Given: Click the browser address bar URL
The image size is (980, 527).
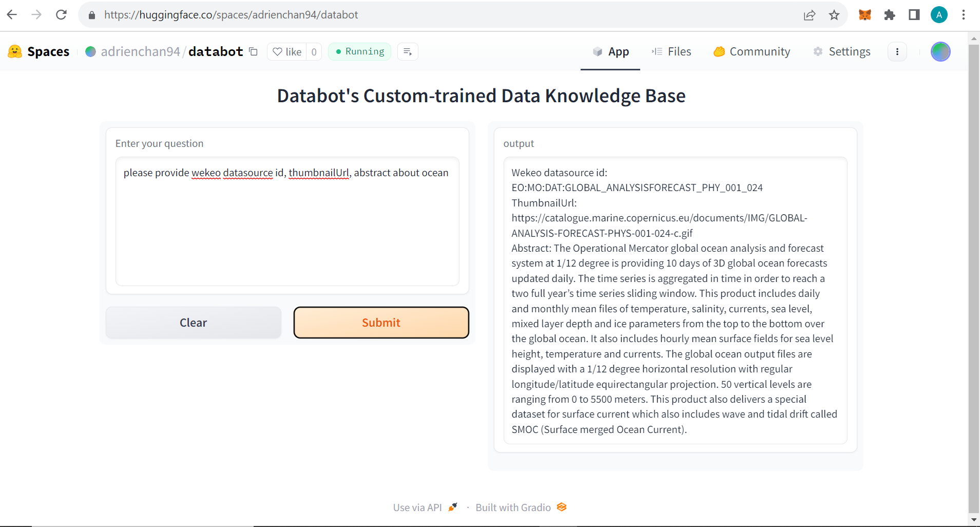Looking at the screenshot, I should (231, 15).
